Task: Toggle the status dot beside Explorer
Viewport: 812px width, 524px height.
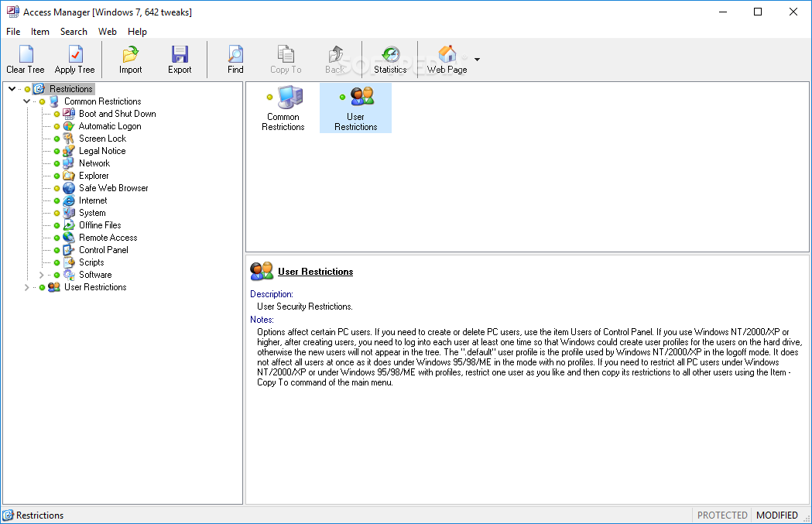Action: pyautogui.click(x=57, y=176)
